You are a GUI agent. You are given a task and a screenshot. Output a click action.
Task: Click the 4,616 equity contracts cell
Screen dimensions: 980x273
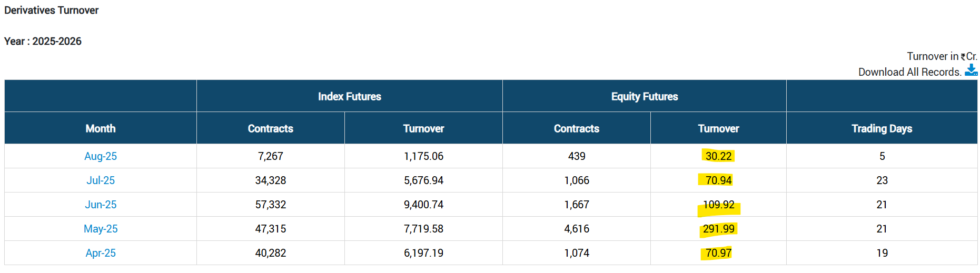tap(576, 229)
